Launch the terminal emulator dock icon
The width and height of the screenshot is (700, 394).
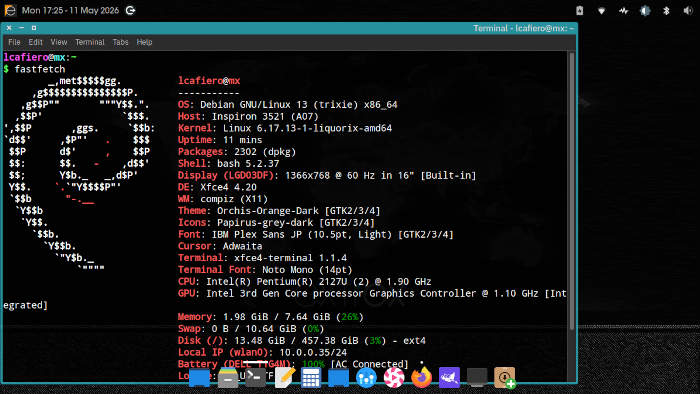(255, 378)
